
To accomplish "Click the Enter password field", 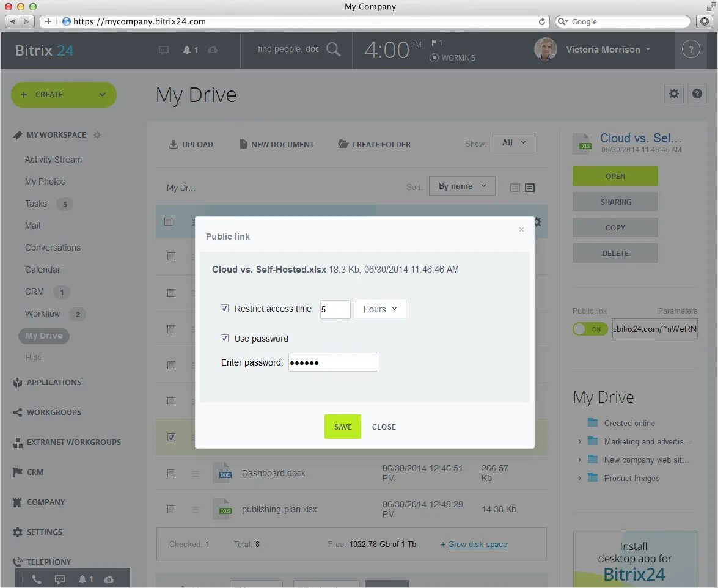I will (x=333, y=362).
